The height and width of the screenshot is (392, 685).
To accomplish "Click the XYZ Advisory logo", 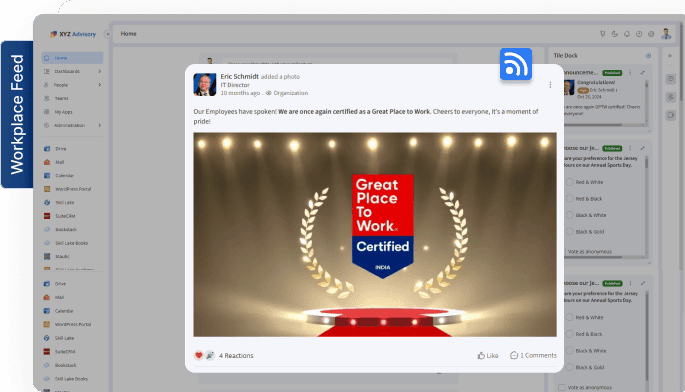I will pos(73,34).
